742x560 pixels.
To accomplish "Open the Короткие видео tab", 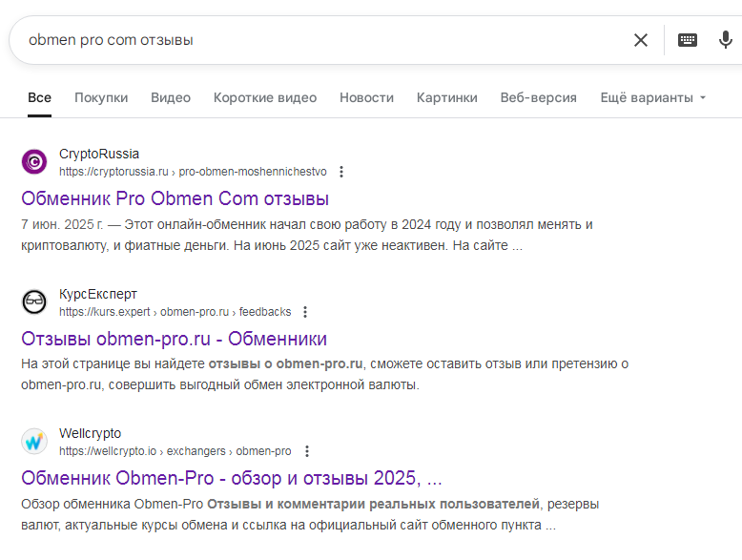I will click(265, 98).
